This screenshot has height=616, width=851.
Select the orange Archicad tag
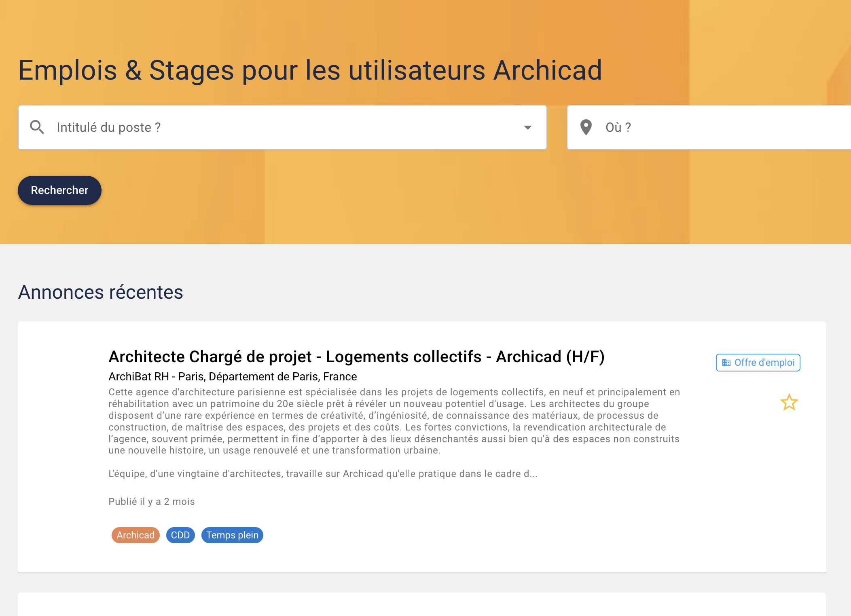coord(135,535)
